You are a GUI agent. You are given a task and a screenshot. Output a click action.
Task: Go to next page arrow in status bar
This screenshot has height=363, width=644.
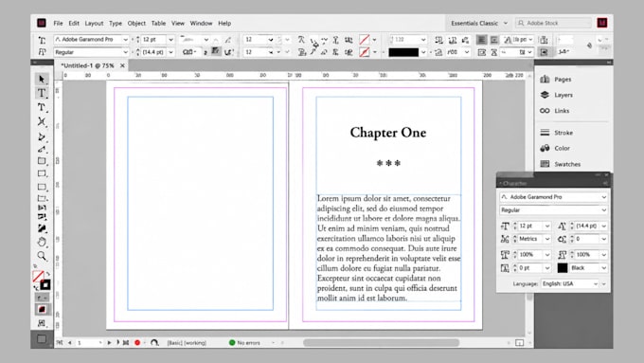(109, 342)
